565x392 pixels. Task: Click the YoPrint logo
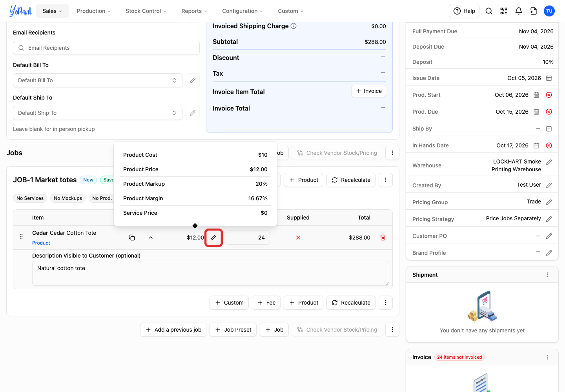[21, 11]
